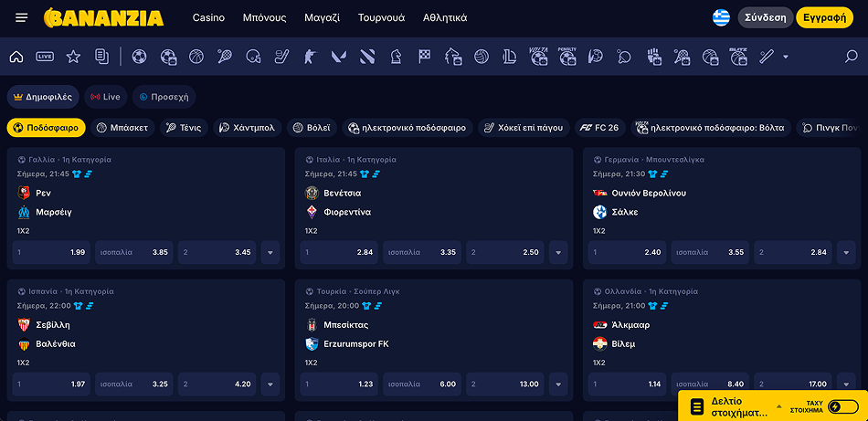The height and width of the screenshot is (421, 868).
Task: Bet on Βαλένθια win at 4.20
Action: click(x=217, y=384)
